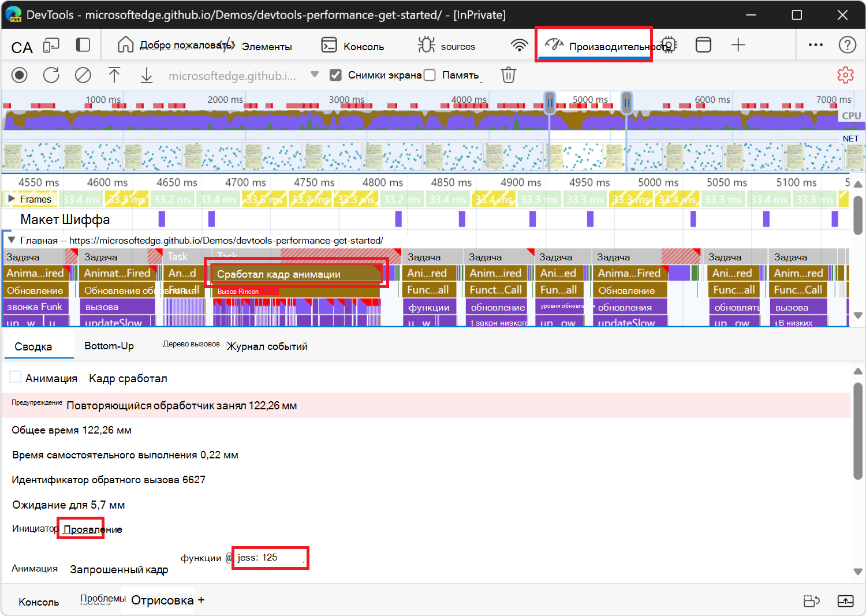Click the load profile upload arrow
Screen dimensions: 866x616
pyautogui.click(x=114, y=75)
